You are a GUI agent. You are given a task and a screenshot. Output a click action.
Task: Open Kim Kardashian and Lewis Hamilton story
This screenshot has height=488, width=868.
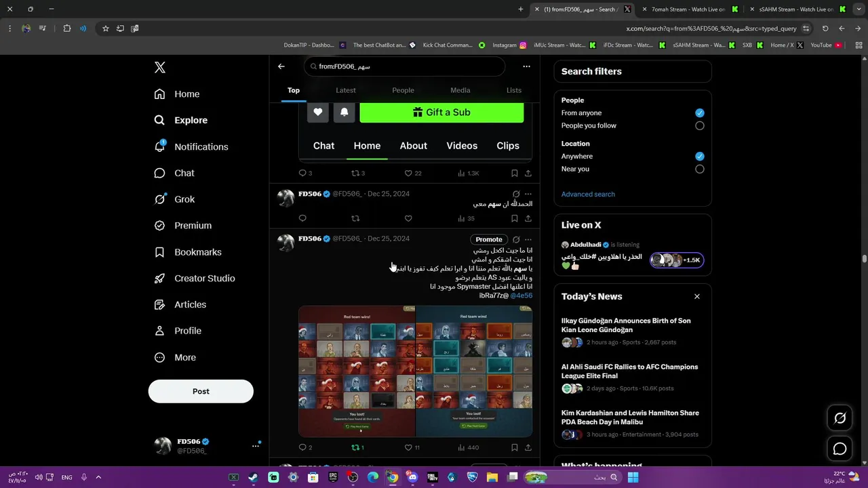[633, 424]
